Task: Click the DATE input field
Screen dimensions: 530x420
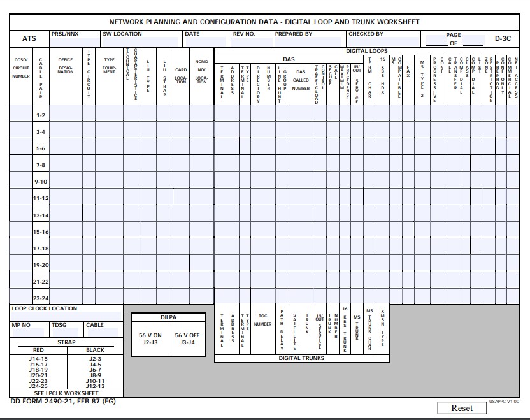Action: 206,42
